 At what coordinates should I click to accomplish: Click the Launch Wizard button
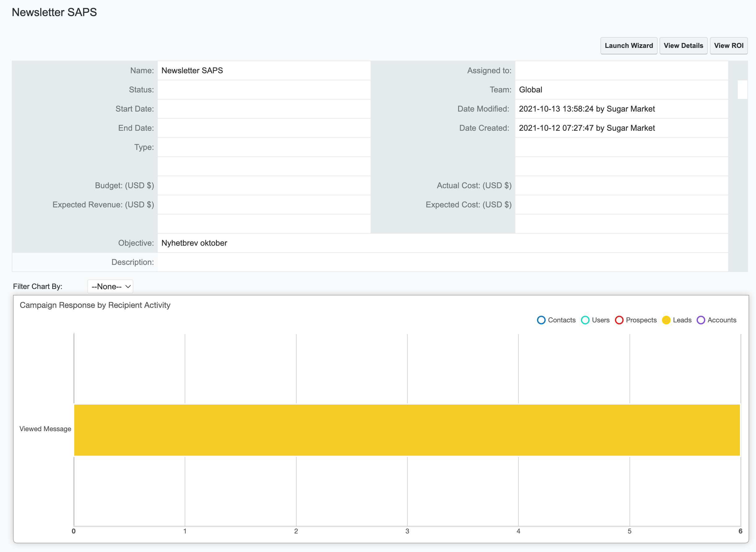coord(629,46)
